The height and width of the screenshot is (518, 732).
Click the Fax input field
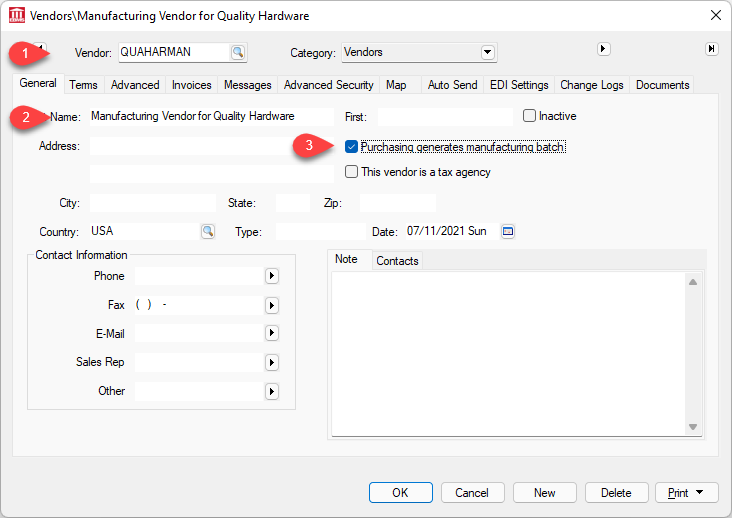pyautogui.click(x=199, y=305)
